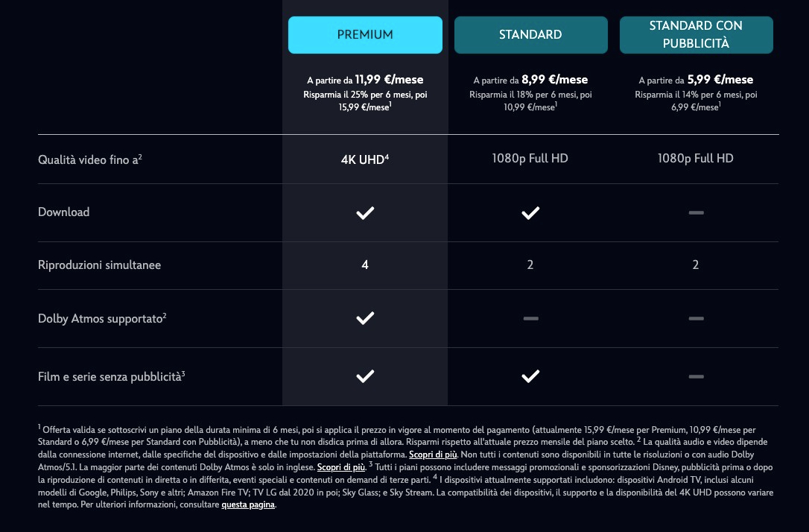Open first 'Scopri di più' link
The height and width of the screenshot is (532, 809).
pos(433,455)
